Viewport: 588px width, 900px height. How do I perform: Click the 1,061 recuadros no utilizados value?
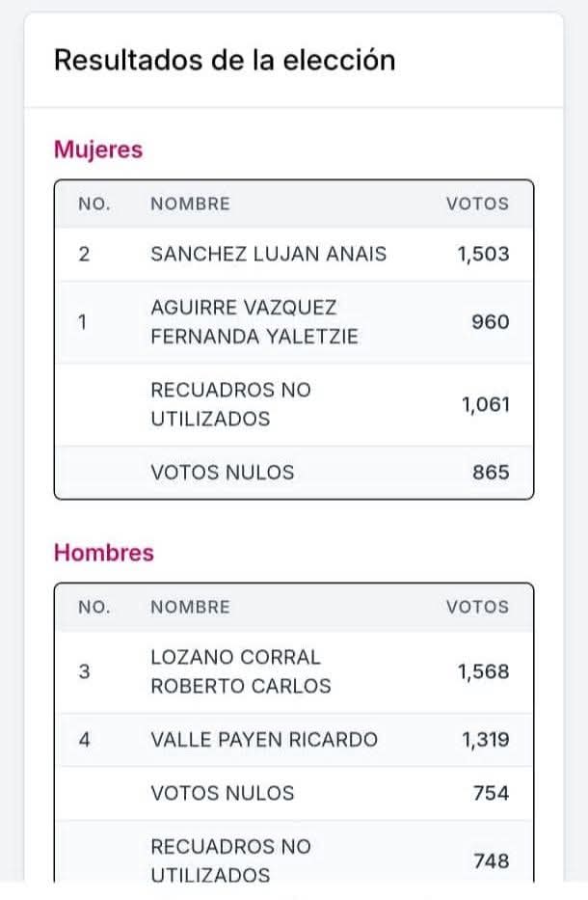pyautogui.click(x=483, y=404)
